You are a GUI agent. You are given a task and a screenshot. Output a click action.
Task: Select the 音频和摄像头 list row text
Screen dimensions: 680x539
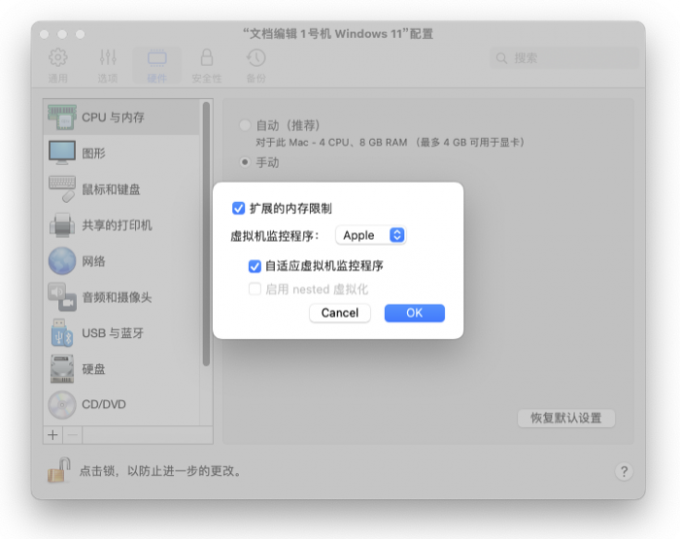(117, 297)
